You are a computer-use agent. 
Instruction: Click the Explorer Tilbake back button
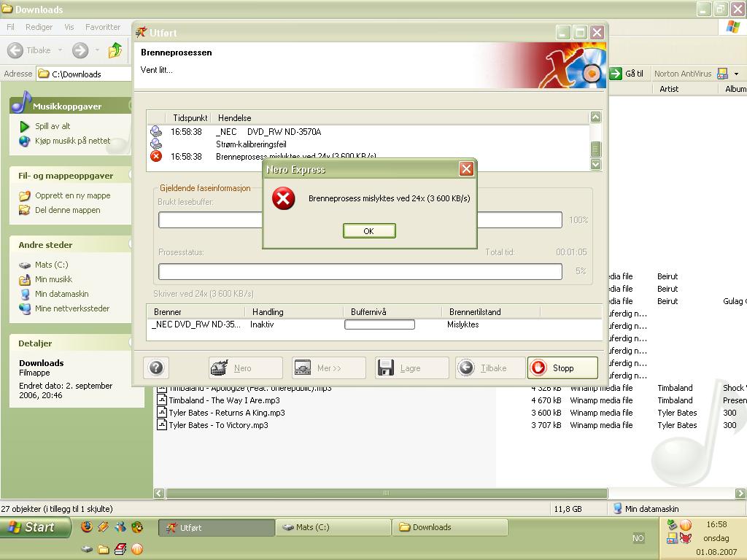29,50
